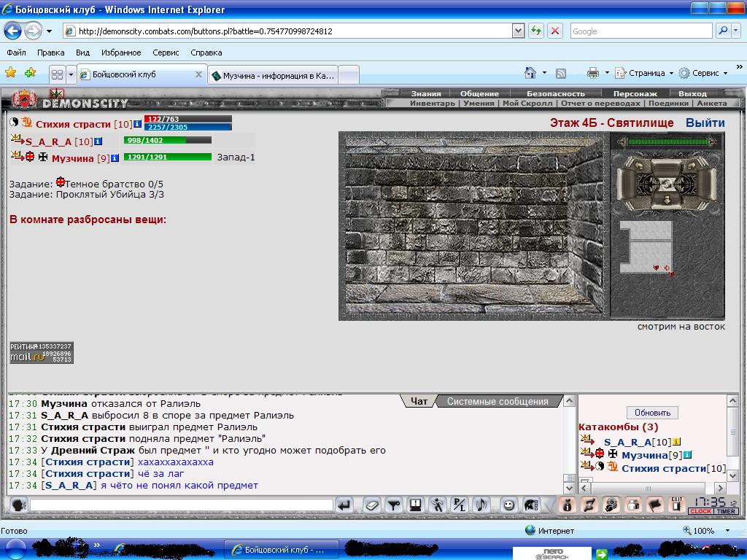Click the eraser clear-chat icon
Screen dimensions: 747x560
point(372,505)
